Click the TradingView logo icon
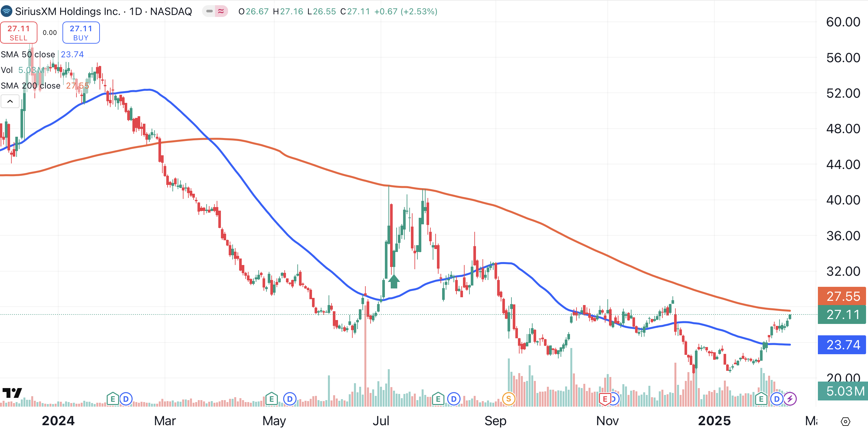This screenshot has width=868, height=433. [x=12, y=393]
